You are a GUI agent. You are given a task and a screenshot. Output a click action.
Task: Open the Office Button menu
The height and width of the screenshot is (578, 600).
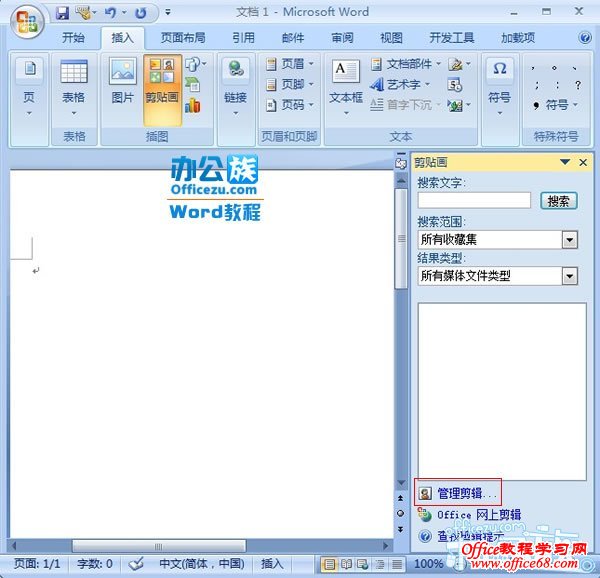coord(27,21)
